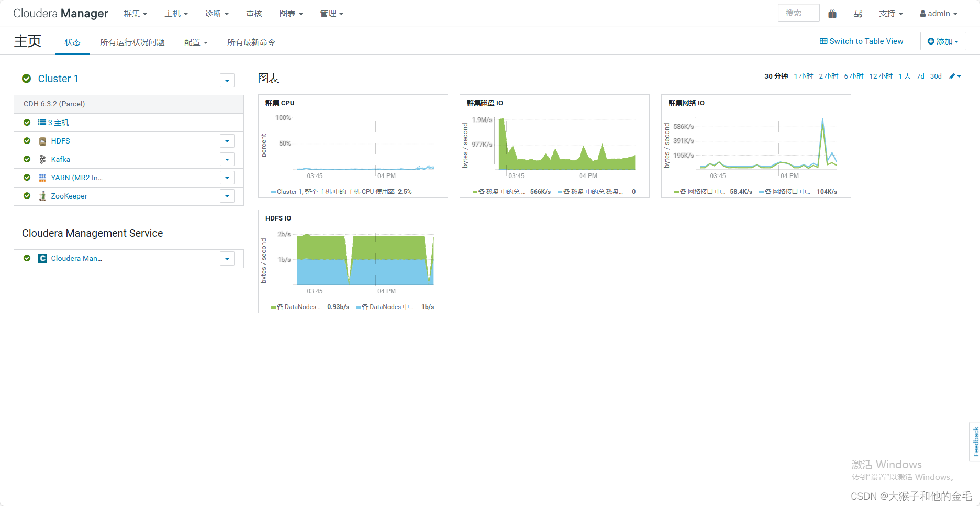Click green health check icon beside Kafka

pos(27,159)
